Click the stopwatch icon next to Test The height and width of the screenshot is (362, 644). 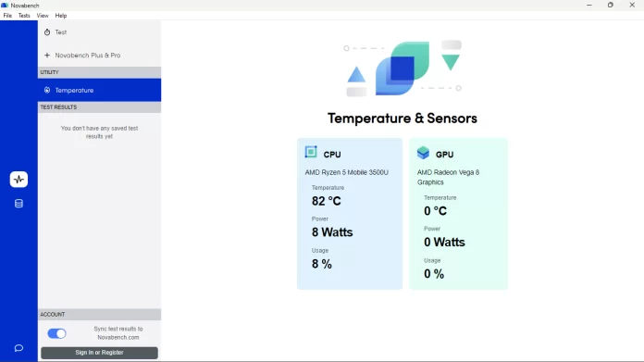[47, 32]
